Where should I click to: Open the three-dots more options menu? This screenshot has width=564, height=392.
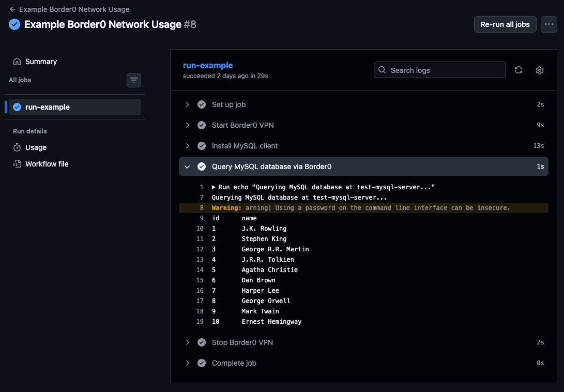(548, 24)
